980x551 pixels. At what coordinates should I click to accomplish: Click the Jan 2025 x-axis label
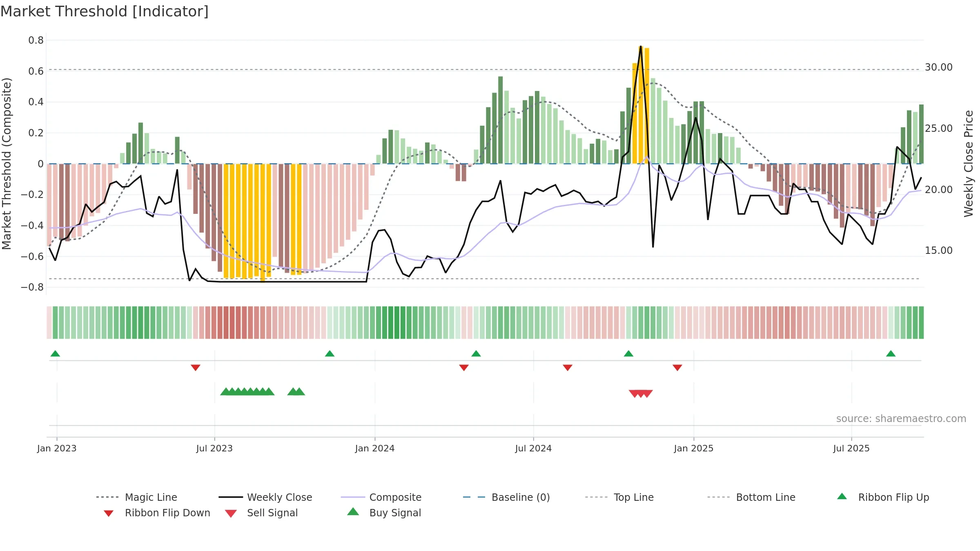pos(694,448)
